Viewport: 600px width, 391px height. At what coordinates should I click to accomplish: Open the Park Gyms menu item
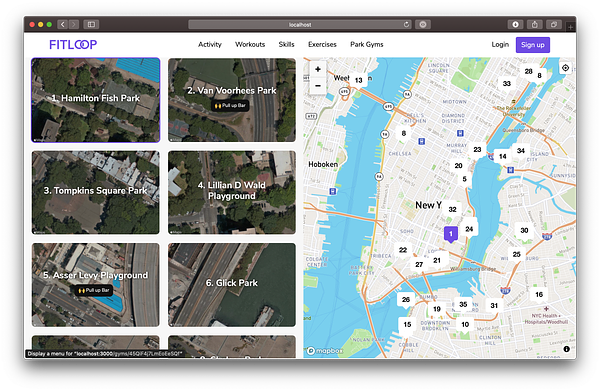coord(367,44)
